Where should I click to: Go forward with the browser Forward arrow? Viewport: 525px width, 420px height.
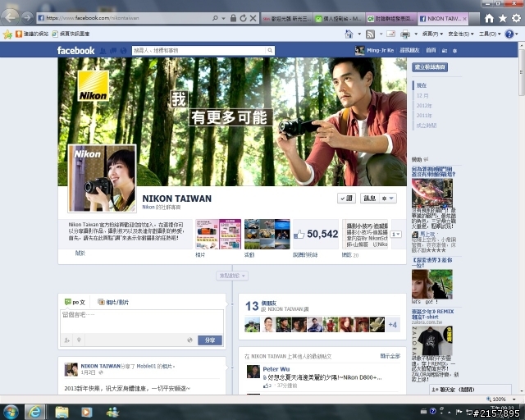point(27,17)
